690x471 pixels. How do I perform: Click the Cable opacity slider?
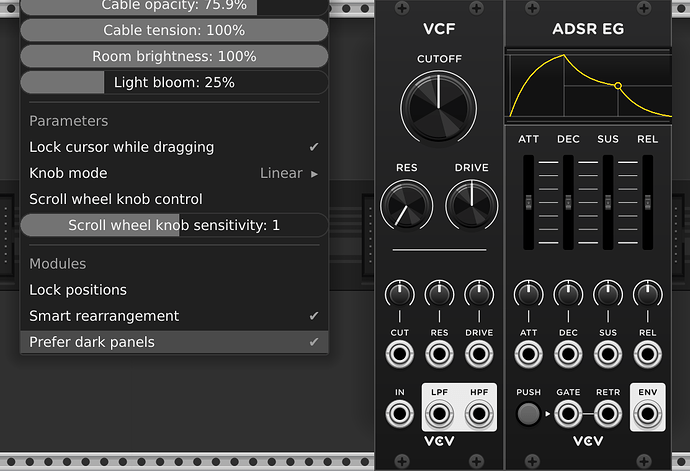(x=174, y=6)
